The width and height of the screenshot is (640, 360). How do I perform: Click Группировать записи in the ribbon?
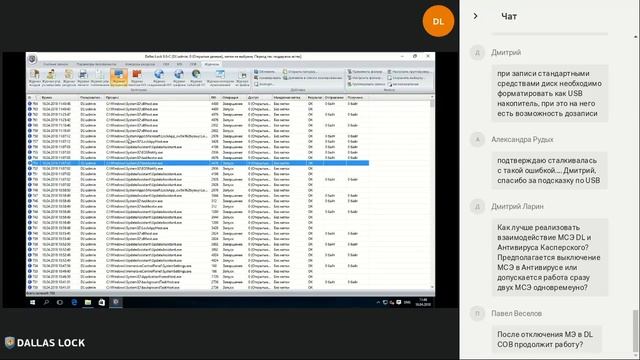(x=366, y=84)
